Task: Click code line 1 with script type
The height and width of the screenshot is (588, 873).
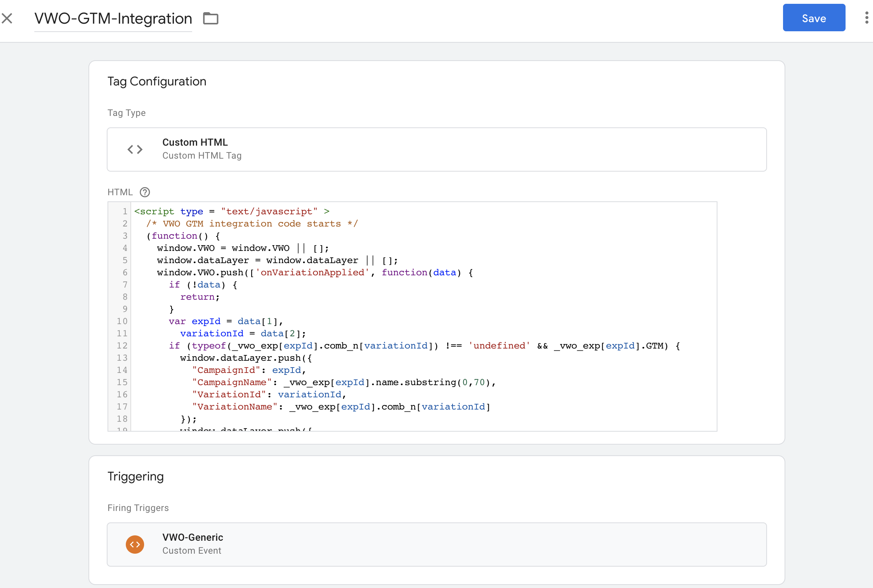Action: tap(232, 211)
